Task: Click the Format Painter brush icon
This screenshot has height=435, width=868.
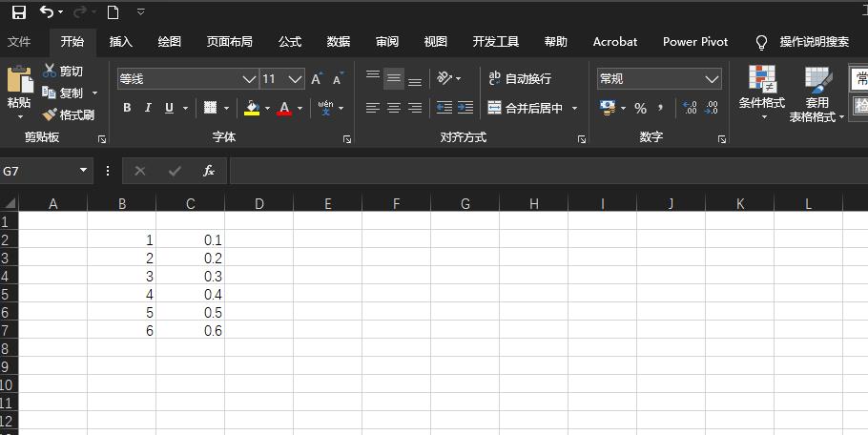Action: coord(50,114)
